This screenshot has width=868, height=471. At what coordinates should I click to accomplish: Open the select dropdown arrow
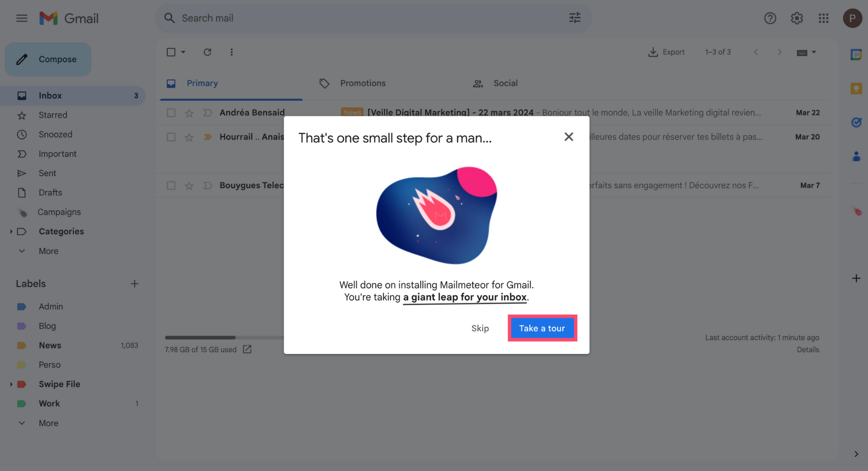click(183, 52)
